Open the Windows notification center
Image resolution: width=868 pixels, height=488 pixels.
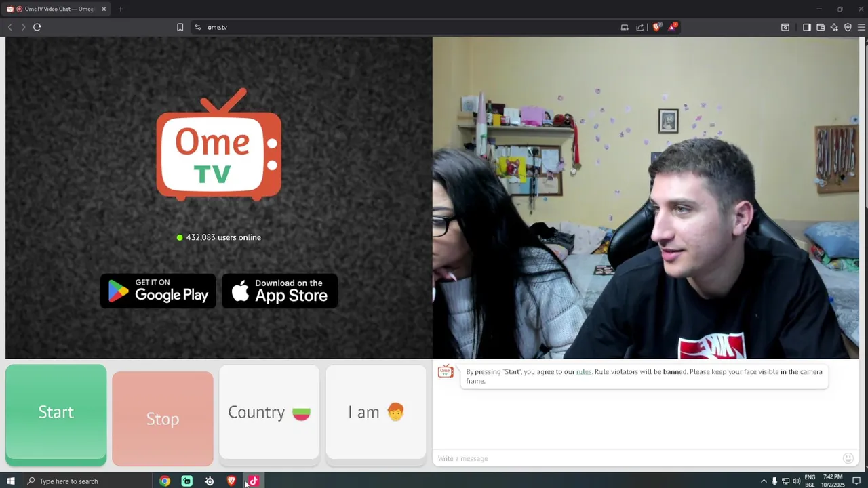pyautogui.click(x=856, y=481)
